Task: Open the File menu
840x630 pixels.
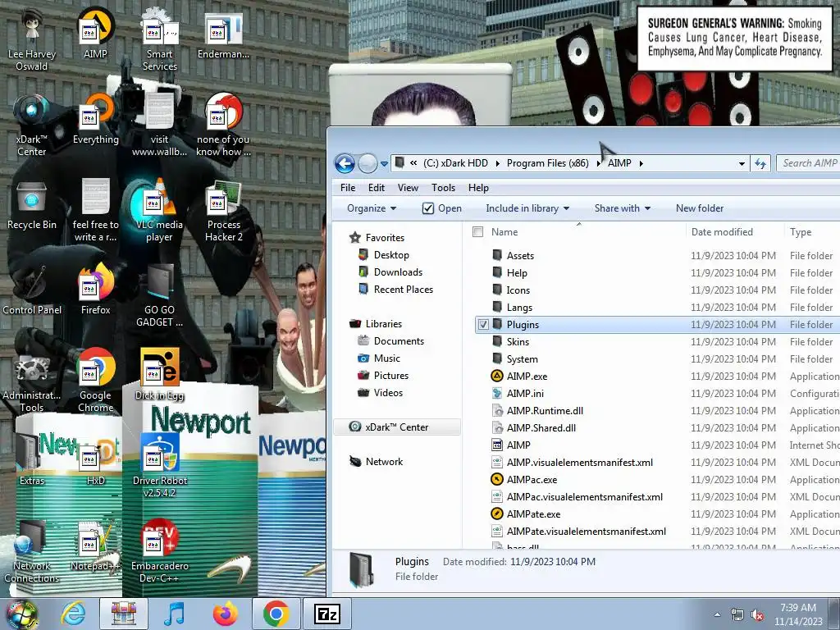Action: point(348,188)
